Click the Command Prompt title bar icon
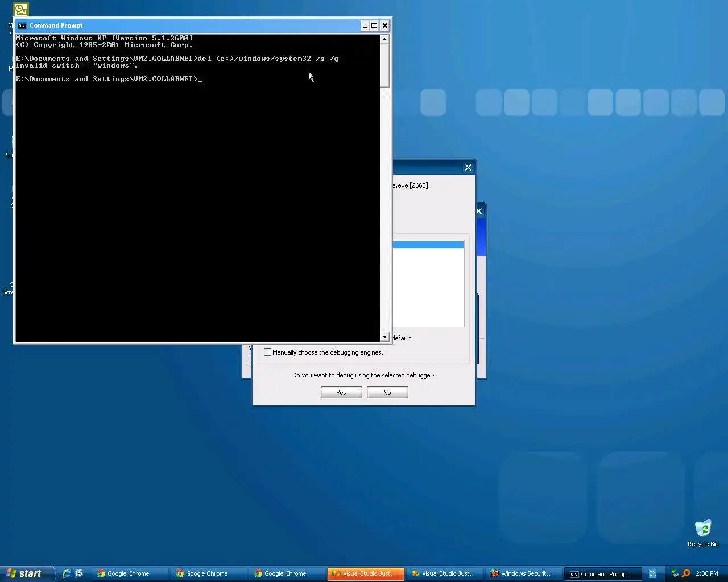This screenshot has height=582, width=728. 22,26
